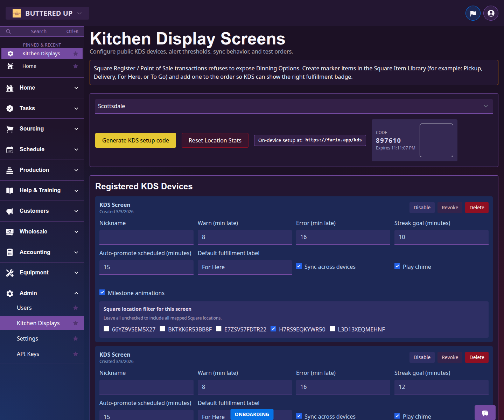Click Reset Location Stats
The width and height of the screenshot is (504, 420).
215,140
